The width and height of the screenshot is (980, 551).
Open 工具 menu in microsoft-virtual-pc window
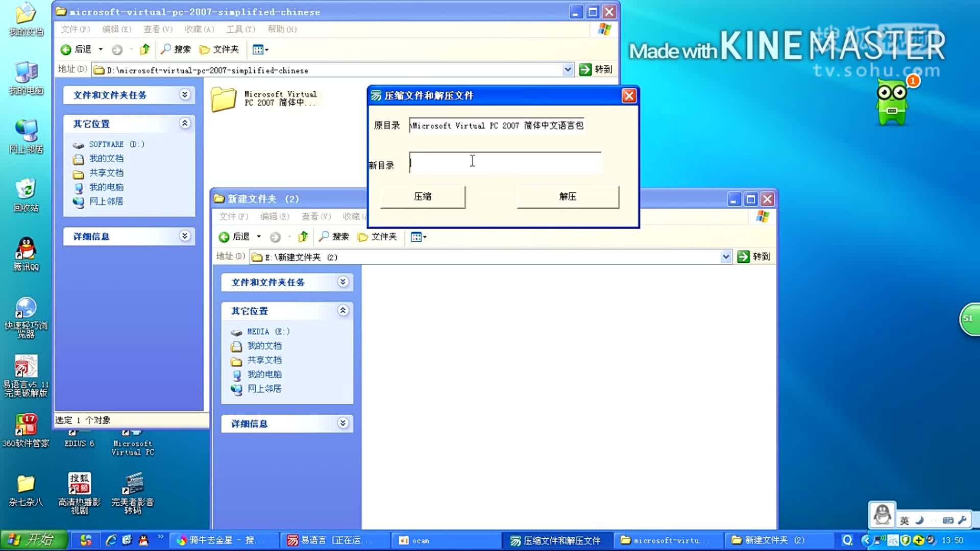click(240, 29)
